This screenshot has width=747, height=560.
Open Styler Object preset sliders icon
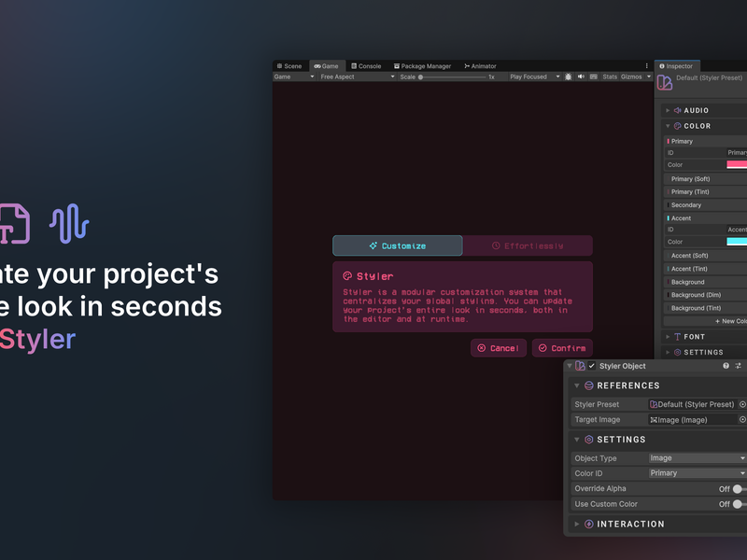point(738,366)
